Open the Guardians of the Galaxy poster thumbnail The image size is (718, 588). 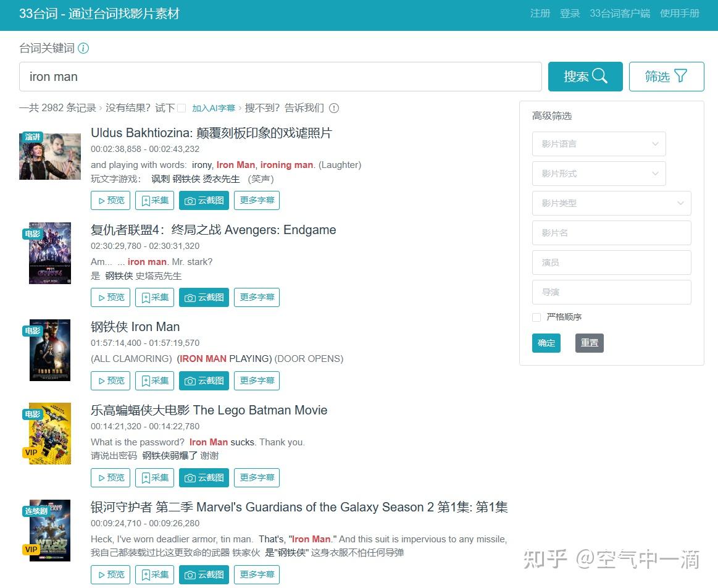[x=50, y=531]
